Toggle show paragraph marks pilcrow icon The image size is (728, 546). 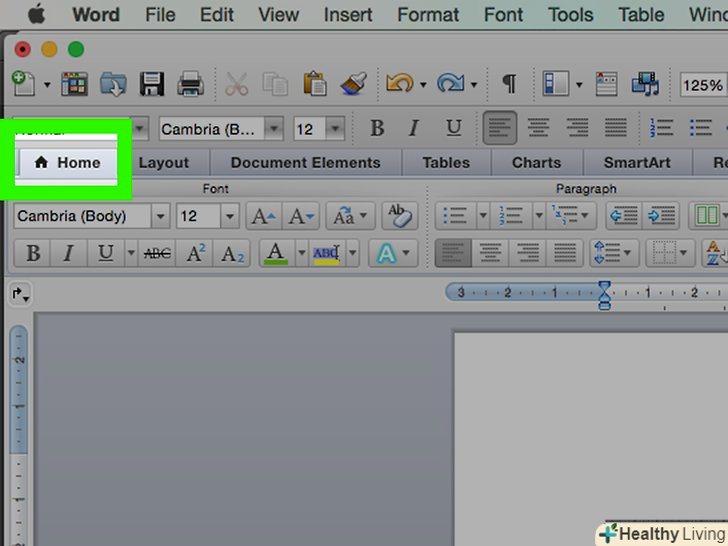pyautogui.click(x=509, y=84)
